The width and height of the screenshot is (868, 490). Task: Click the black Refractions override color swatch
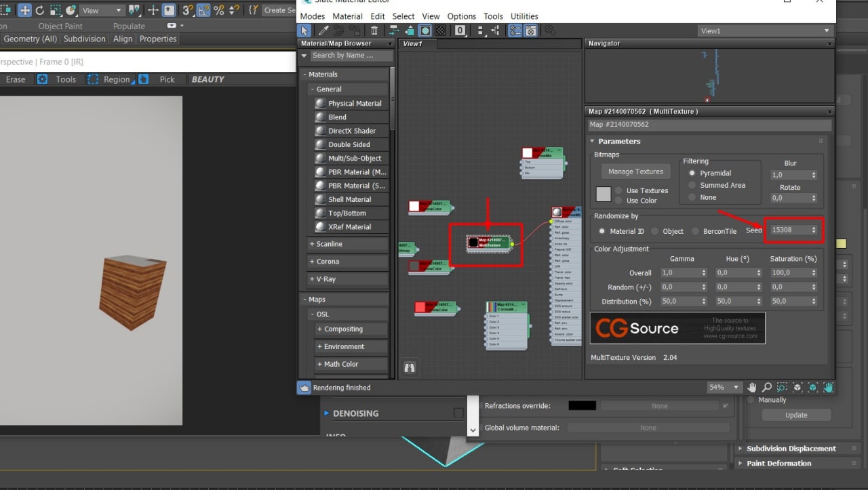[x=582, y=406]
